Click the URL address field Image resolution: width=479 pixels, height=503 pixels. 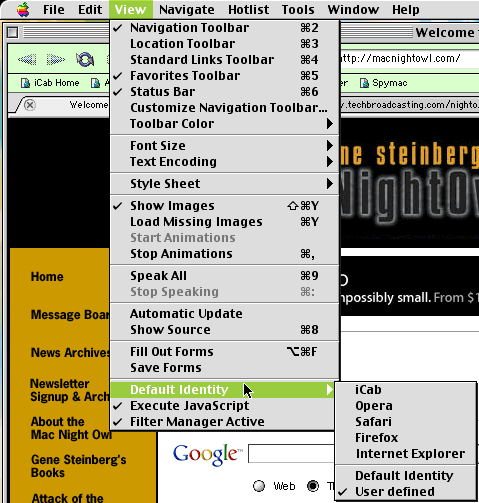pyautogui.click(x=409, y=59)
